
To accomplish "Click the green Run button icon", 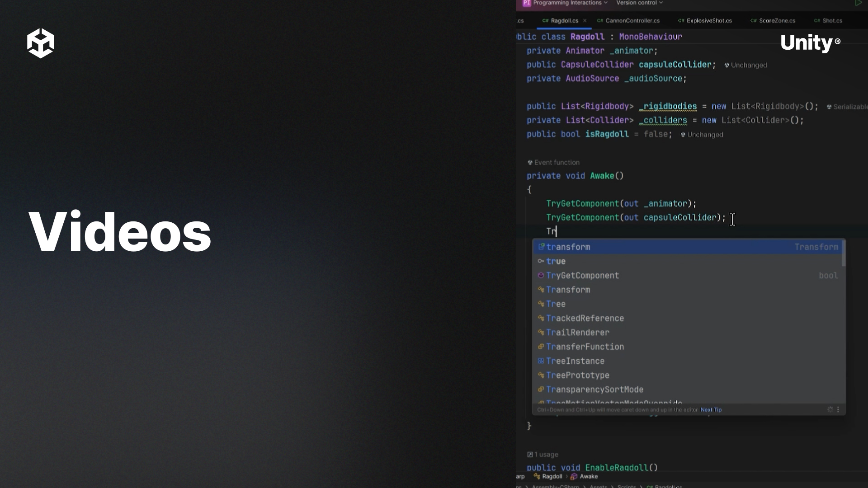I will coord(858,3).
